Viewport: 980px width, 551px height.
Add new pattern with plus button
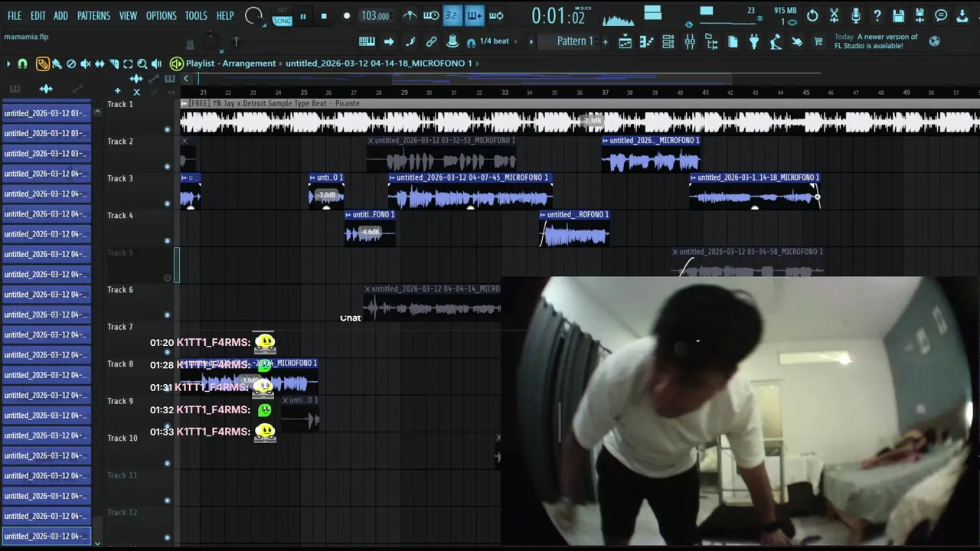(x=605, y=41)
